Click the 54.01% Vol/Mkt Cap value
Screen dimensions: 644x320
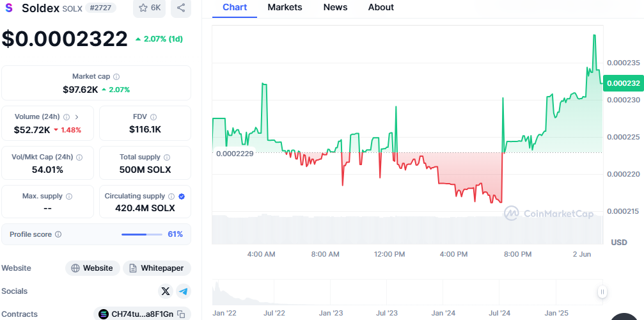tap(47, 170)
